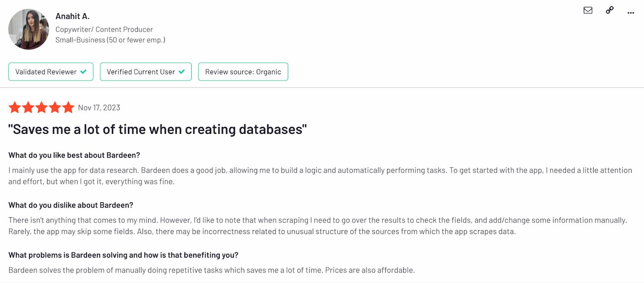Screen dimensions: 644x283
Task: Click the Nov 17, 2023 review date
Action: pyautogui.click(x=99, y=108)
